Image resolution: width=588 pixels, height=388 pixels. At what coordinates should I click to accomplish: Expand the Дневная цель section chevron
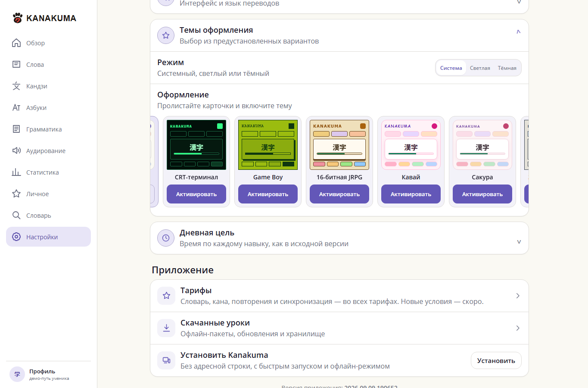519,242
